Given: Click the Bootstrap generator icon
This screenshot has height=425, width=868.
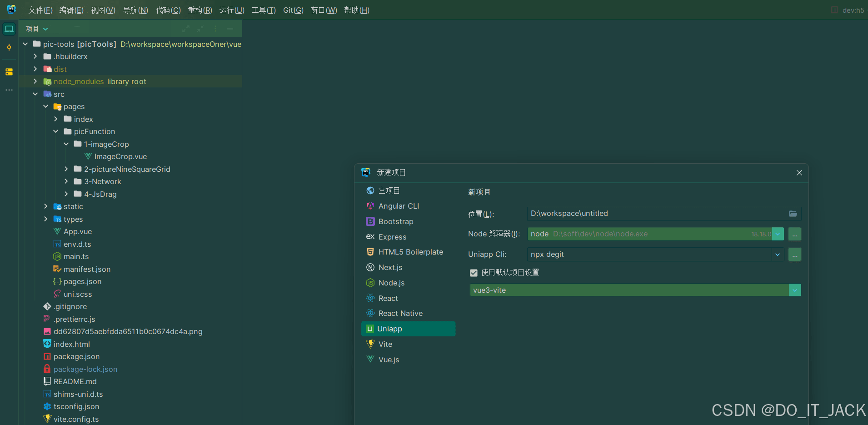Looking at the screenshot, I should point(370,221).
